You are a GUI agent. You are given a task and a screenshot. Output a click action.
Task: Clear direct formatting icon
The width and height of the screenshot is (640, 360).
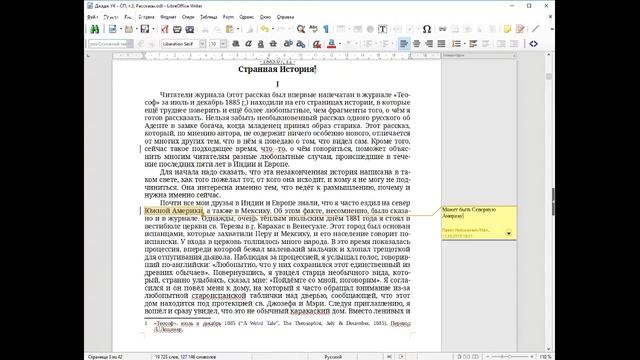point(316,44)
